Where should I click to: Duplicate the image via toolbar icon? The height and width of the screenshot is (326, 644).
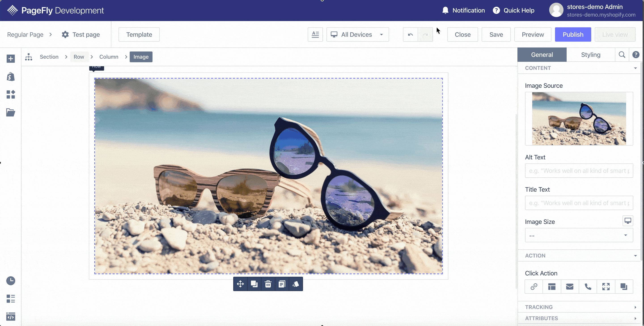tap(254, 284)
